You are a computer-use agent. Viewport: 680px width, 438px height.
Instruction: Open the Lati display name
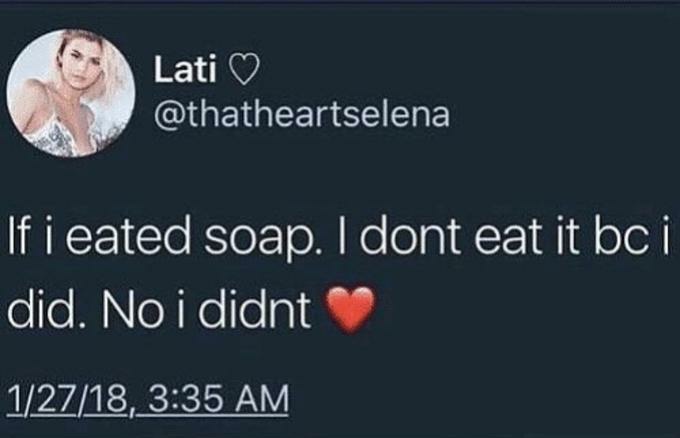point(185,70)
